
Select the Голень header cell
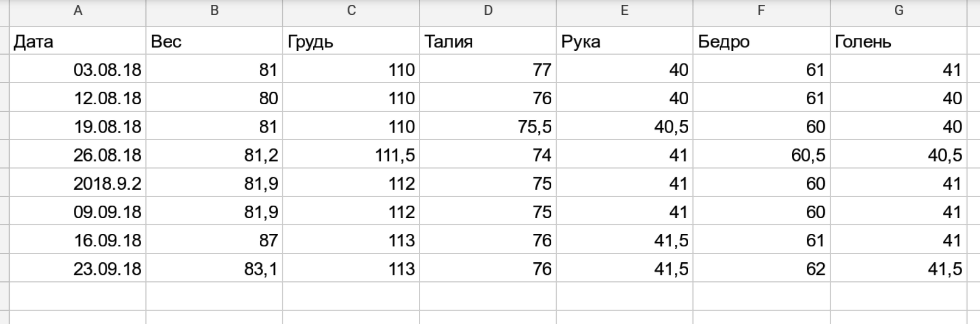pyautogui.click(x=898, y=41)
